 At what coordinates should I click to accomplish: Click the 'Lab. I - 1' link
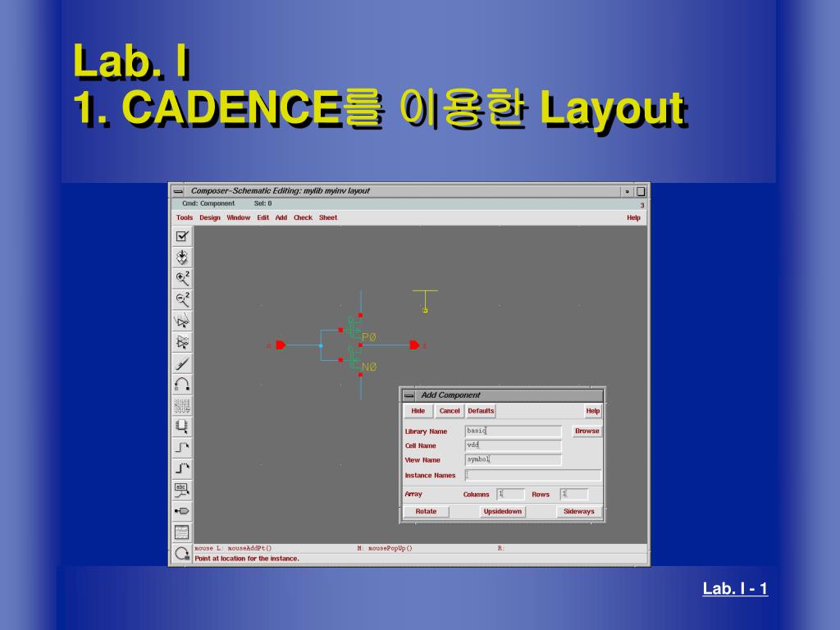pyautogui.click(x=735, y=589)
